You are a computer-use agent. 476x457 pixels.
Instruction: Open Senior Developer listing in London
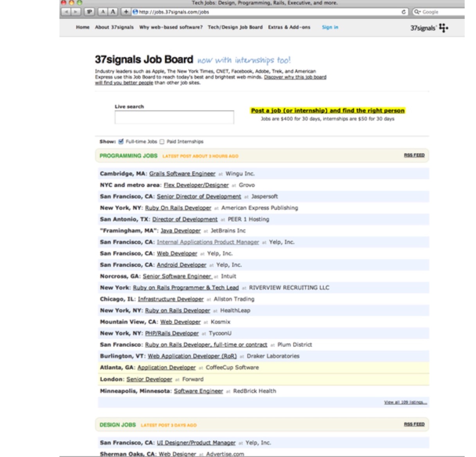pos(149,379)
